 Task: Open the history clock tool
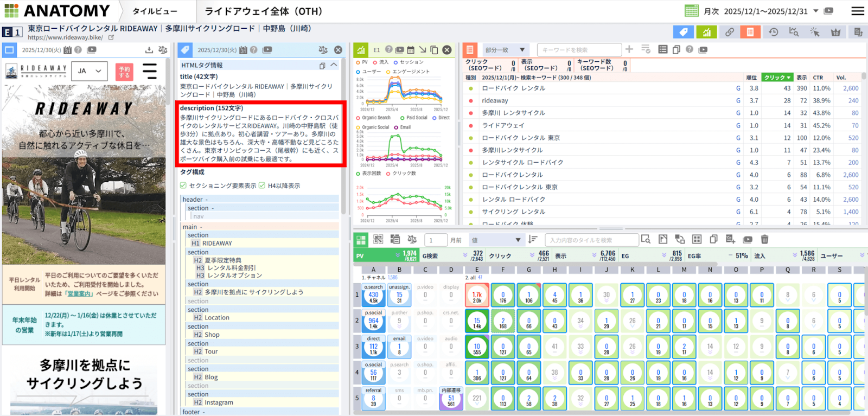point(774,32)
